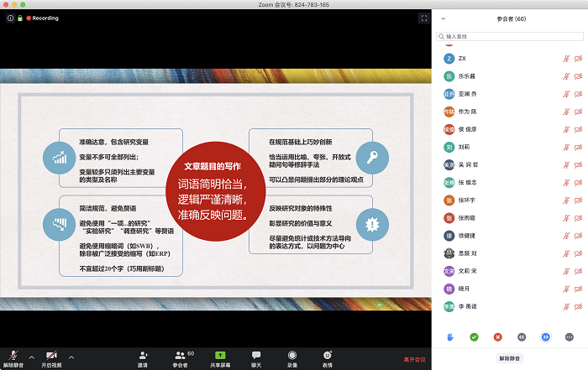Unmute microphone (解除静音) in toolbar
Viewport: 588px width, 370px height.
[x=13, y=357]
